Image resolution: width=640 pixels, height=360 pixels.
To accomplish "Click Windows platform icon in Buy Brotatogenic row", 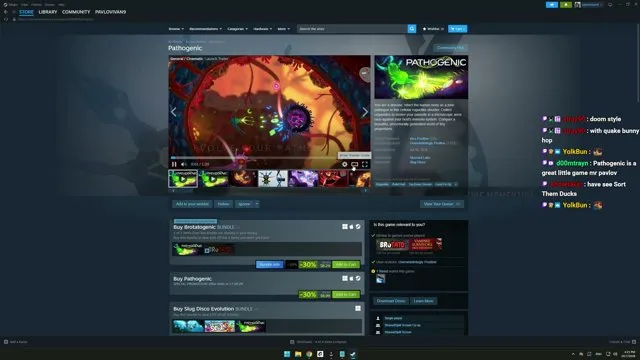I will tap(345, 227).
